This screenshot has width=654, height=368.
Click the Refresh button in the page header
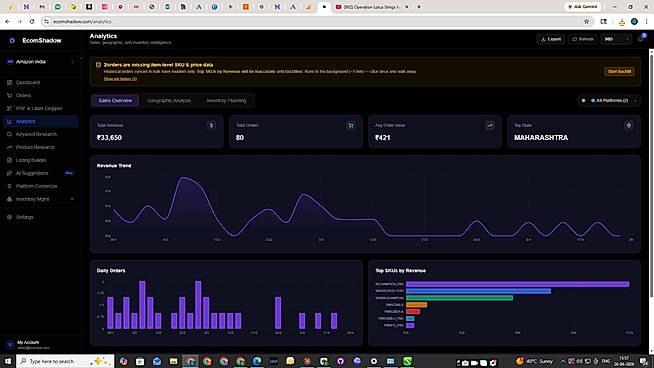(583, 39)
